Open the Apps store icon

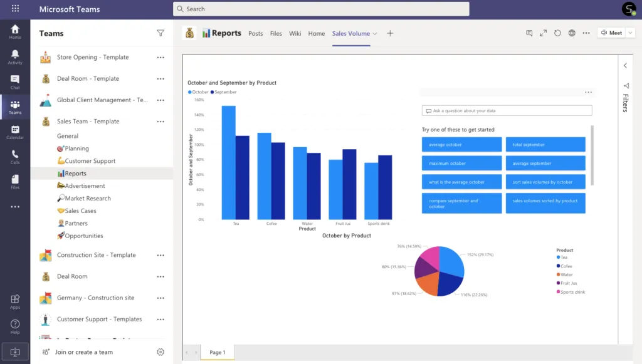click(15, 302)
